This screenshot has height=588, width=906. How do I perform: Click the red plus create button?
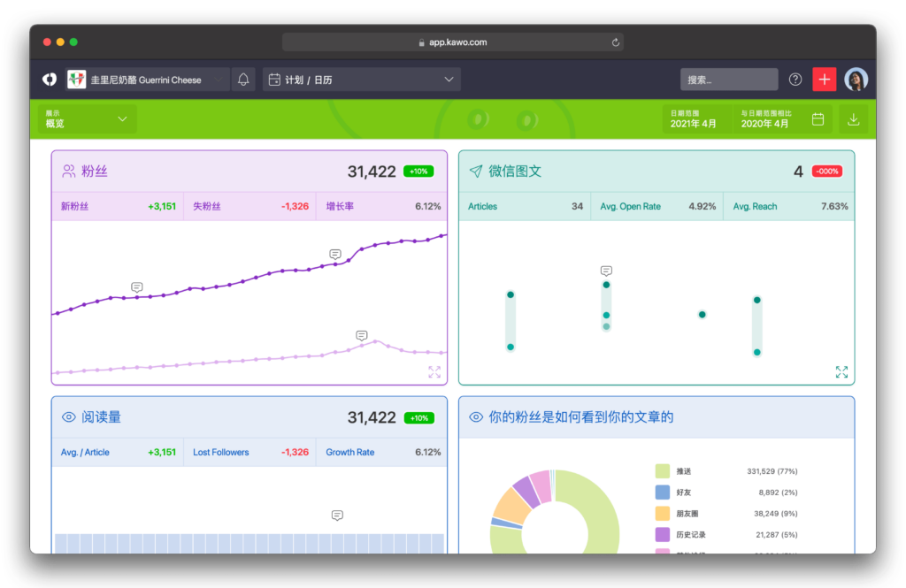pyautogui.click(x=824, y=79)
